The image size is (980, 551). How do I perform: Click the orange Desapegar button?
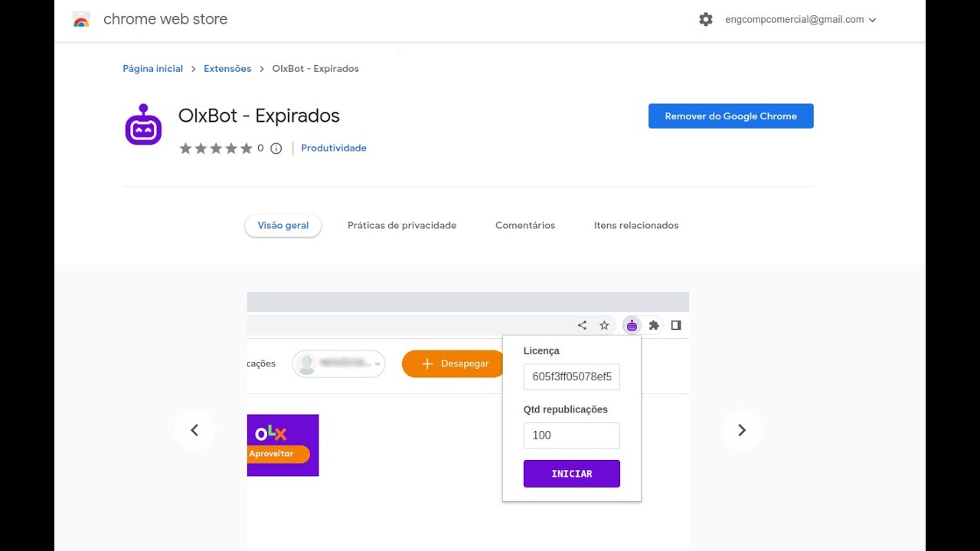click(453, 364)
